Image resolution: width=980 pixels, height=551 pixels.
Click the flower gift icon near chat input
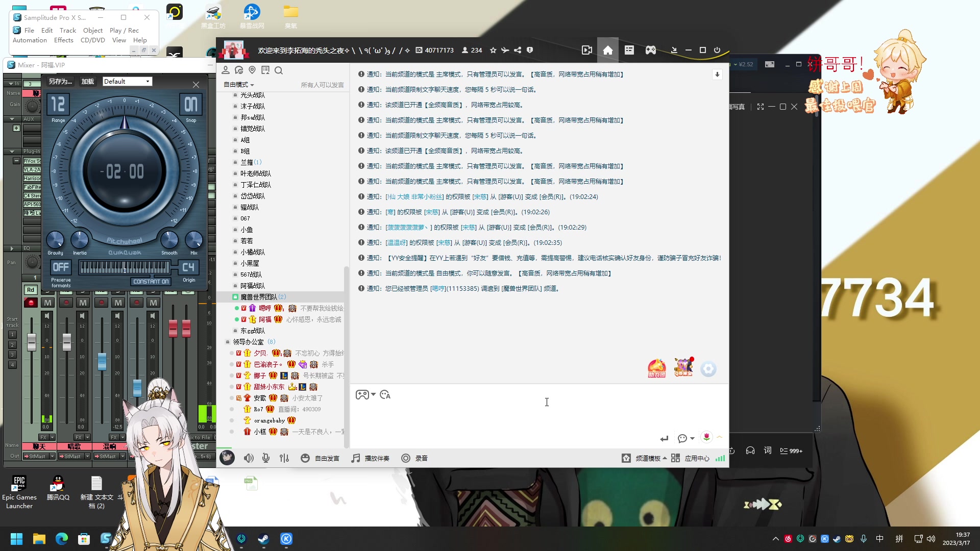706,437
